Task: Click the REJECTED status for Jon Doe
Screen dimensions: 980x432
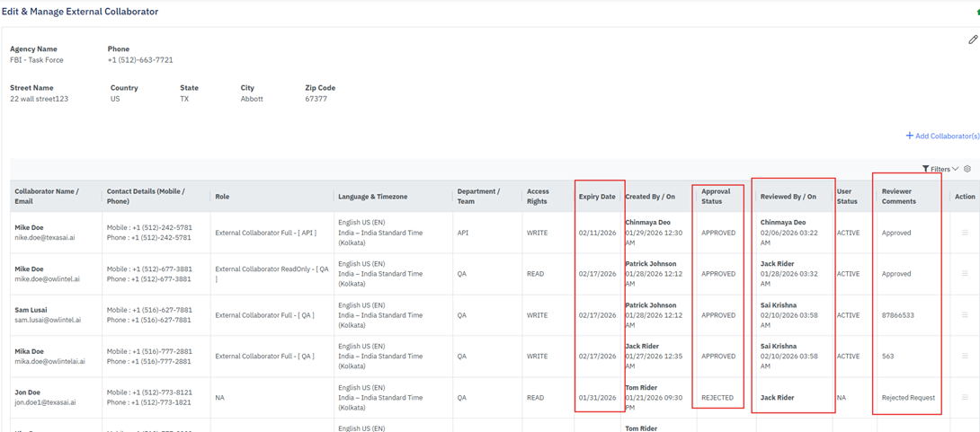Action: click(x=717, y=398)
